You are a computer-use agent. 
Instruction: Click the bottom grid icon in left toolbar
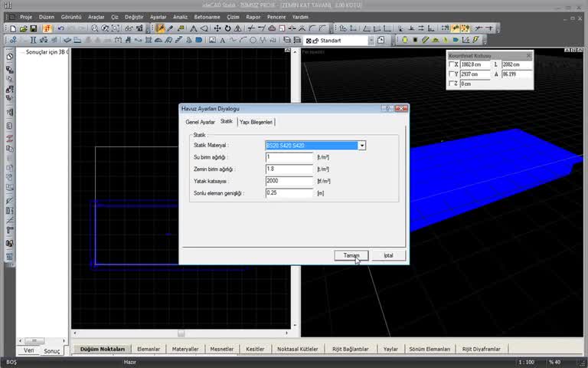[x=10, y=258]
